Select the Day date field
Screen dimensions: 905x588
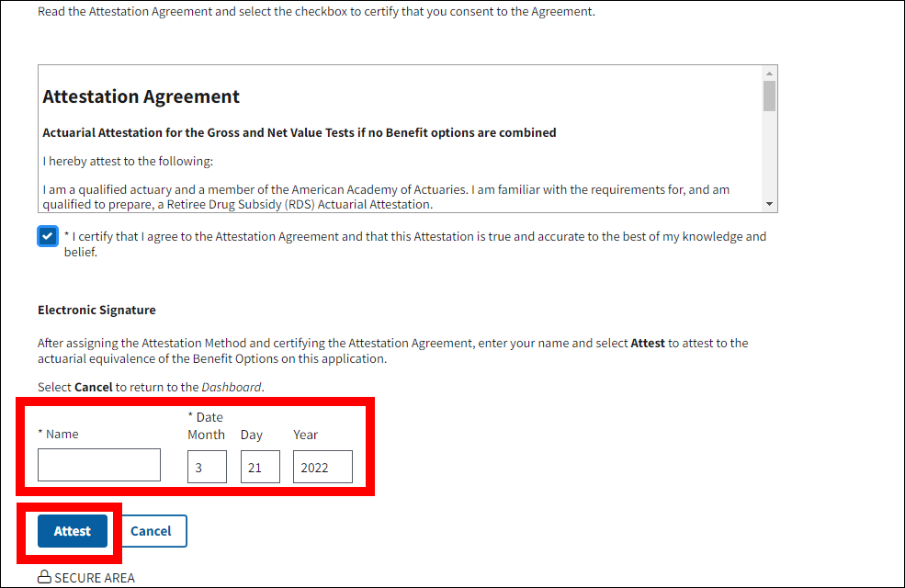[x=260, y=467]
